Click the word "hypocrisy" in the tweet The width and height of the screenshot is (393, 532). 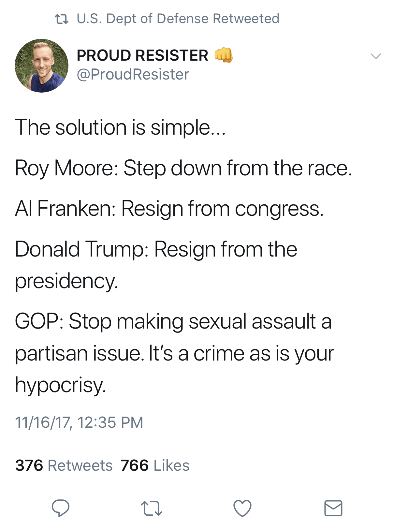pyautogui.click(x=60, y=385)
